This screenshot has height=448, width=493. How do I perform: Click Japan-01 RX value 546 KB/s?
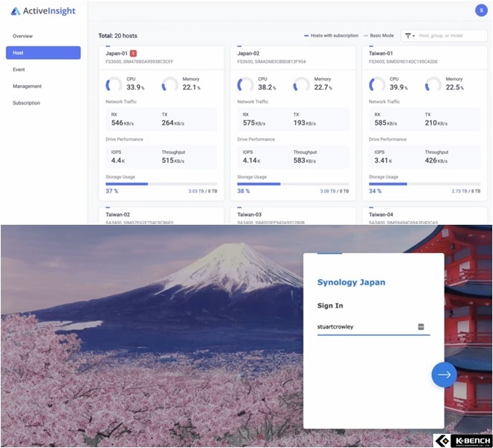click(123, 123)
